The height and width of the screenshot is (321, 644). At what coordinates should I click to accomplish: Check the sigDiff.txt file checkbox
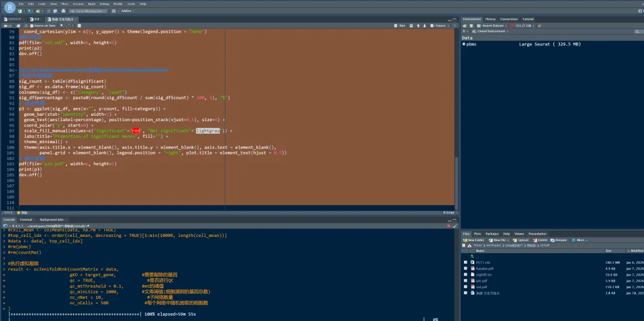[465, 274]
